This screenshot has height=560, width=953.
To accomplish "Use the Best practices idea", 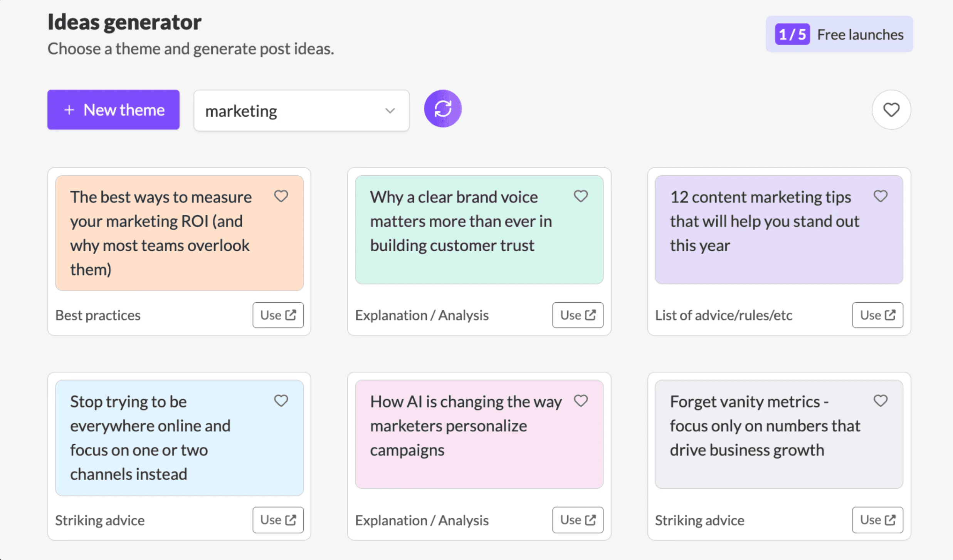I will pyautogui.click(x=278, y=315).
